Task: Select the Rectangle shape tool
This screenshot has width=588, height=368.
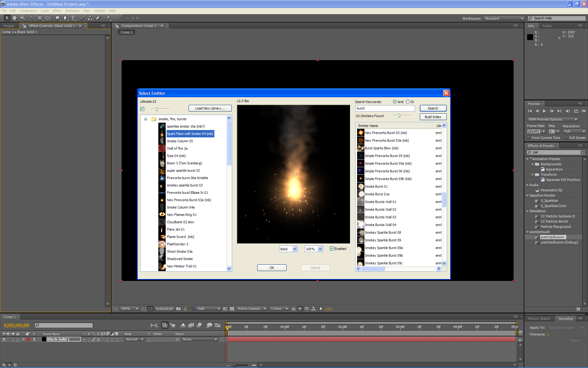Action: click(x=57, y=18)
